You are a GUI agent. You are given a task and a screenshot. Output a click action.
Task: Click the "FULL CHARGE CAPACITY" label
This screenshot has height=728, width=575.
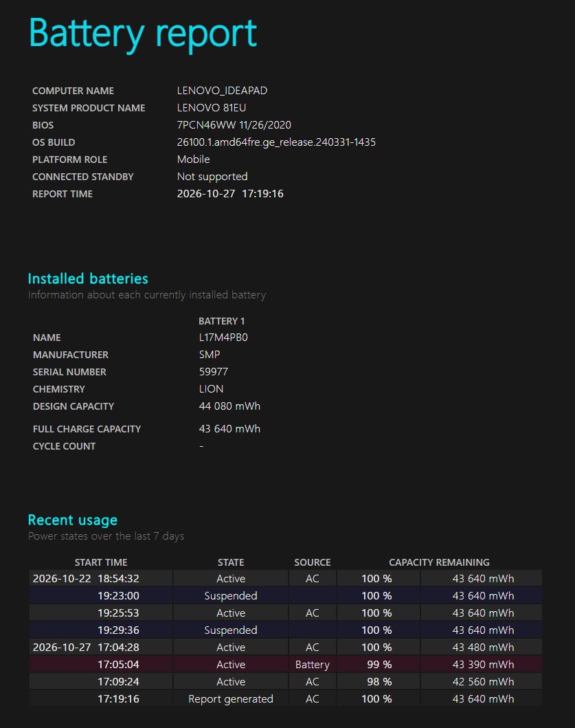[87, 429]
